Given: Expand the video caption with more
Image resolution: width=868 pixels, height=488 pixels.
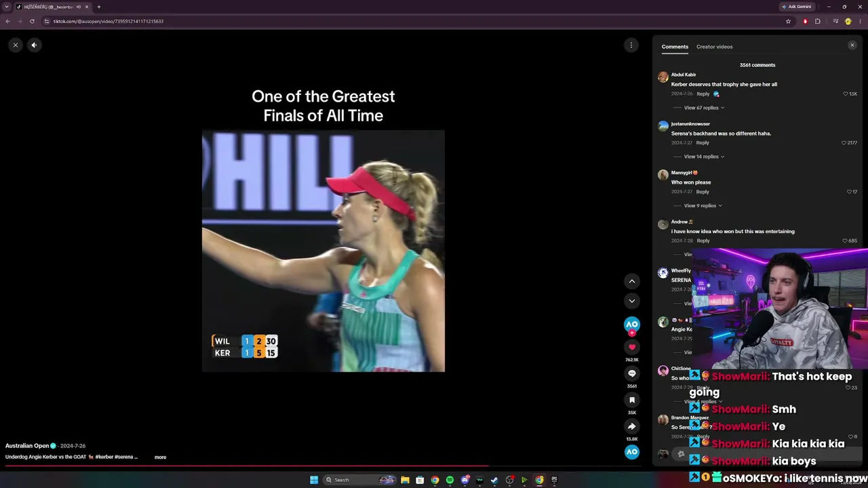Looking at the screenshot, I should 160,457.
